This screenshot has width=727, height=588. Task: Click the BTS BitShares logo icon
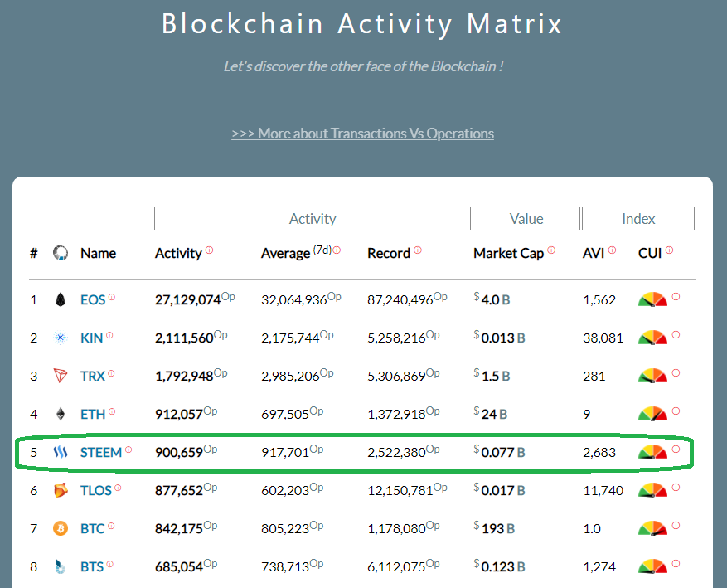point(60,567)
